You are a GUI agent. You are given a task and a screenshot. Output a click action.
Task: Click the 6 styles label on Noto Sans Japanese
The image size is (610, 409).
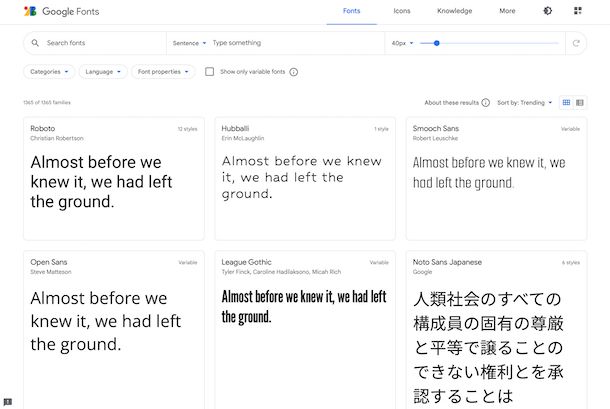[x=571, y=263]
